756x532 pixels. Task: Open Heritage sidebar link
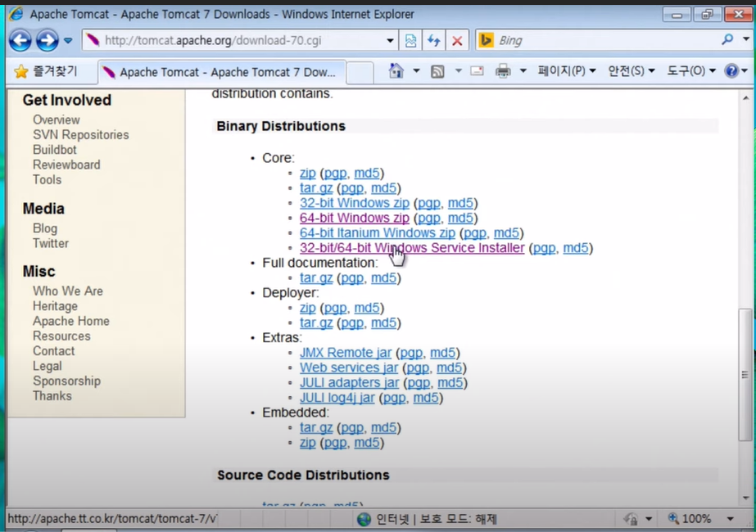[55, 305]
